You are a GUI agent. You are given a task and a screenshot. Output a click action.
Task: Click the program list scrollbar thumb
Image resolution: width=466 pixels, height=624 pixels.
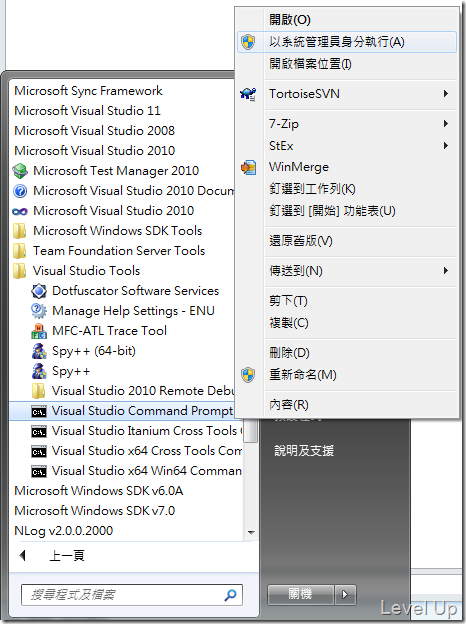click(251, 430)
